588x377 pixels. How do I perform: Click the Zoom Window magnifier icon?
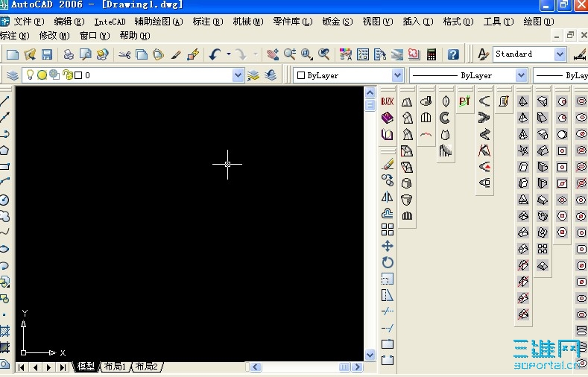coord(307,54)
